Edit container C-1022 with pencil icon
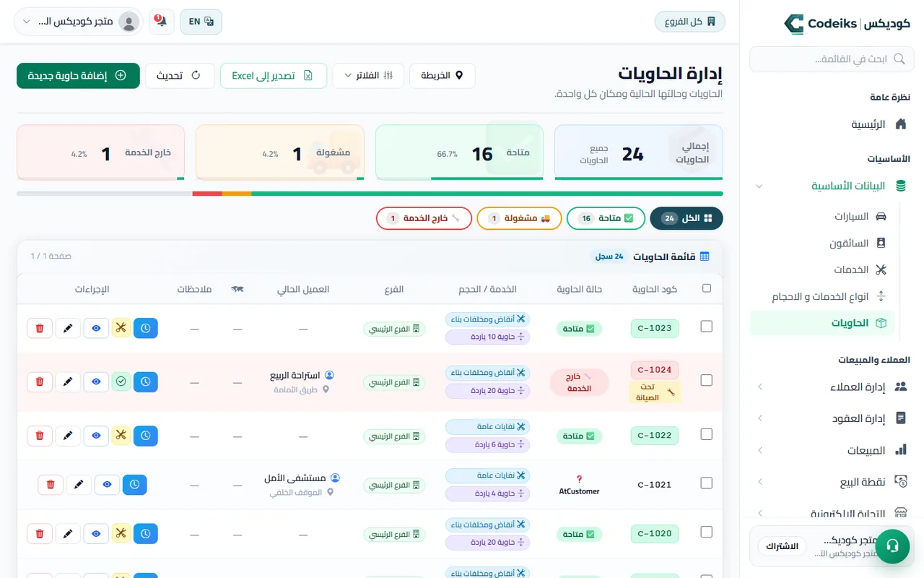924x578 pixels. click(68, 436)
